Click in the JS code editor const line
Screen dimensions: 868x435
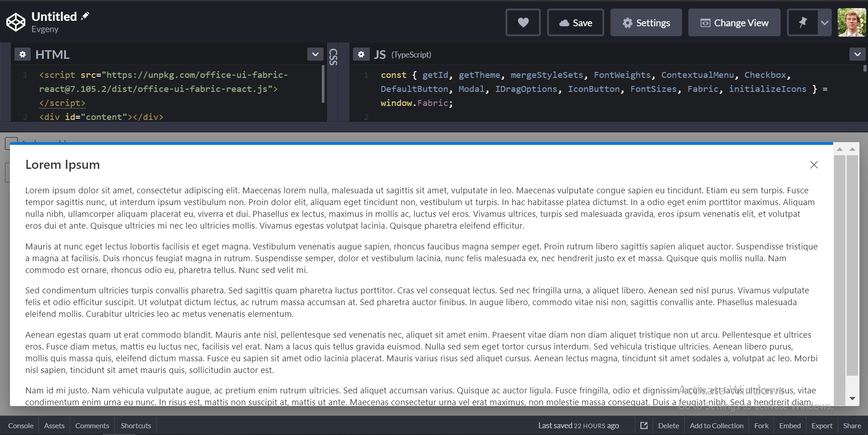pos(604,89)
